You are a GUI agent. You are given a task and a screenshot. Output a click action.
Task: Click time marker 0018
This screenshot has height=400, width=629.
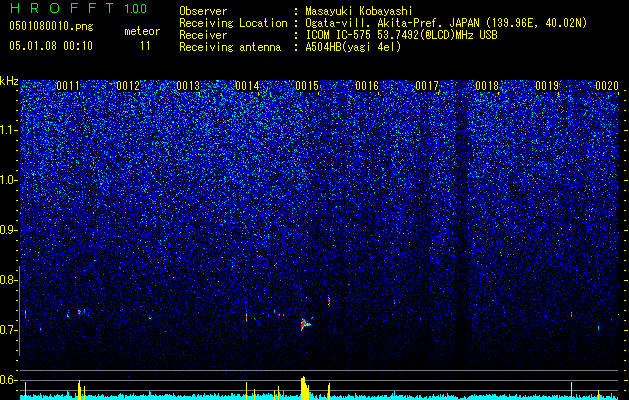click(487, 86)
